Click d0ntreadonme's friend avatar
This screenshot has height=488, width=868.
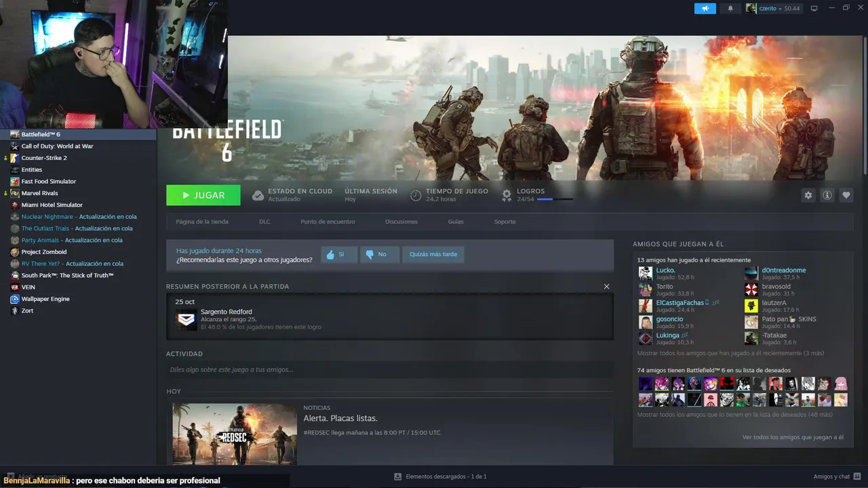point(751,273)
